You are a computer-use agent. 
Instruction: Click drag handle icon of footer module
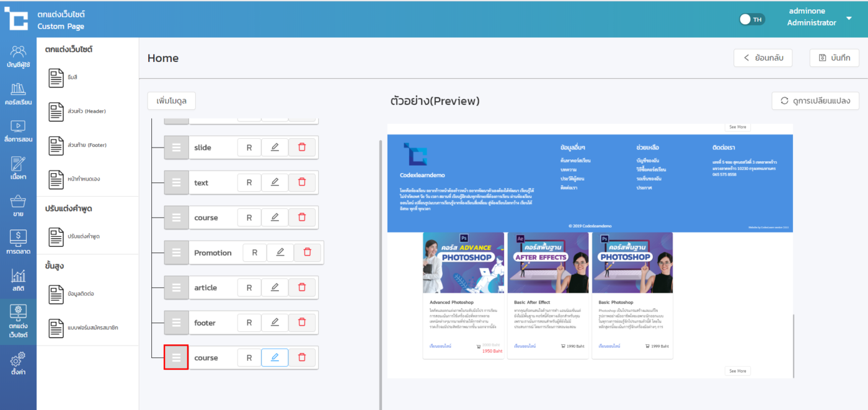coord(176,323)
